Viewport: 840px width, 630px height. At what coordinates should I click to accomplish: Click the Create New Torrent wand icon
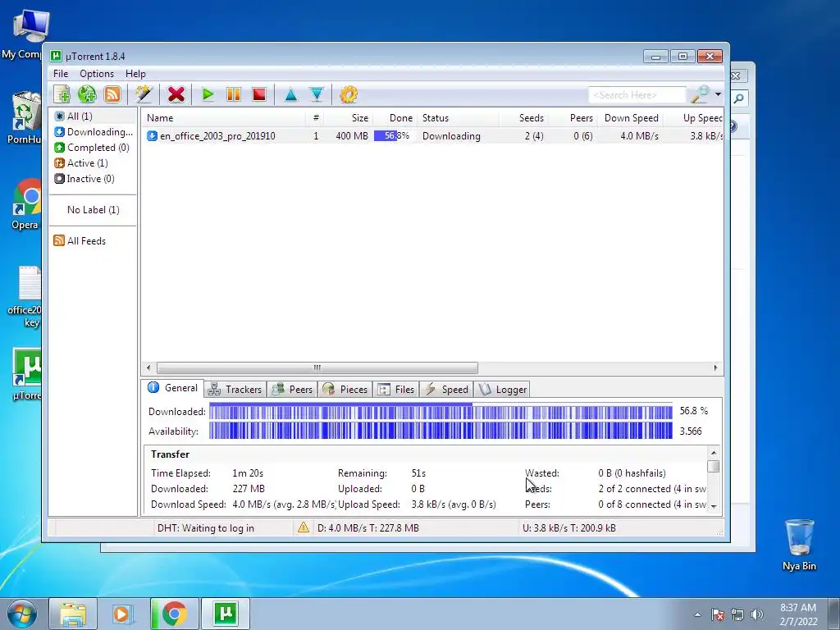(144, 95)
